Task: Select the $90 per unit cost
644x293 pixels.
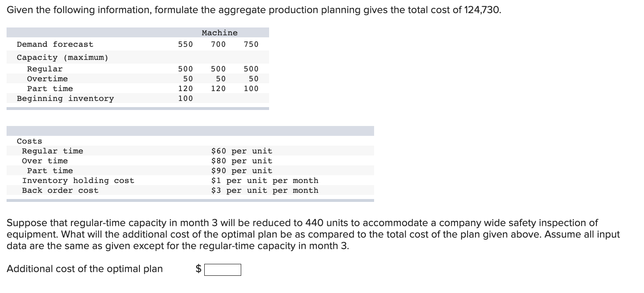Action: (242, 171)
